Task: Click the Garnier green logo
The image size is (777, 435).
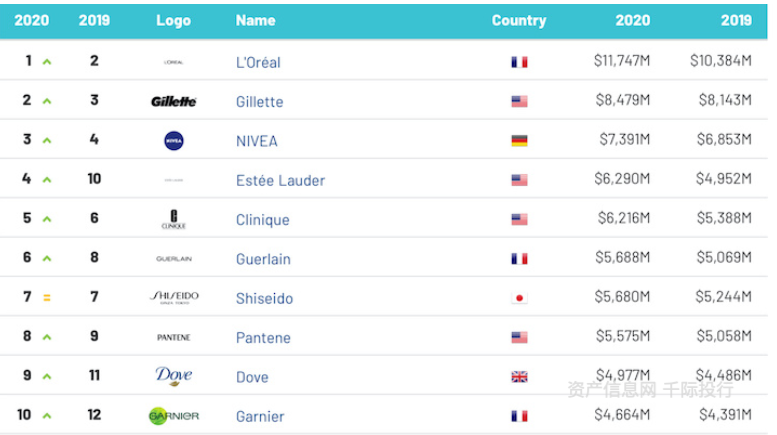Action: coord(174,416)
